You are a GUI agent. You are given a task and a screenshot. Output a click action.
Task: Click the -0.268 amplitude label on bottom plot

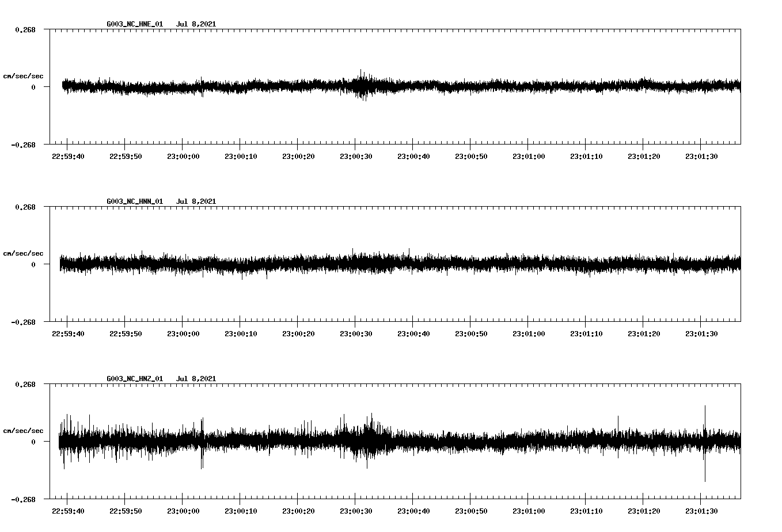pos(24,500)
